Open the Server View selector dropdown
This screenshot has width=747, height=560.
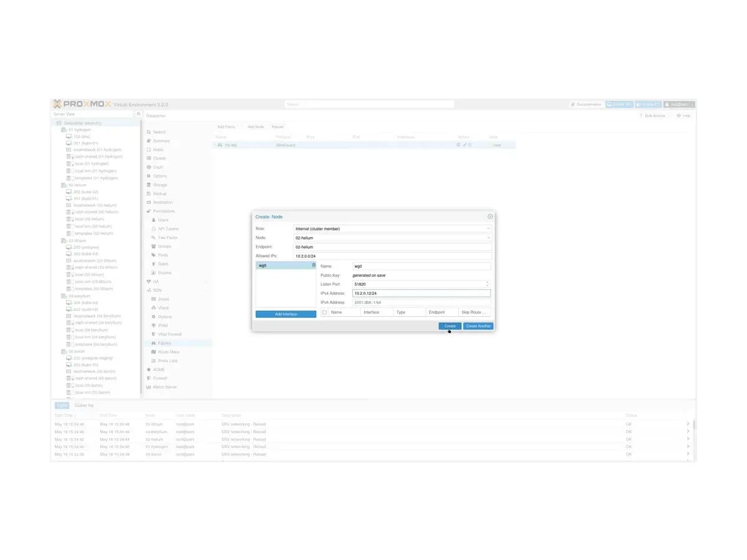pos(93,114)
